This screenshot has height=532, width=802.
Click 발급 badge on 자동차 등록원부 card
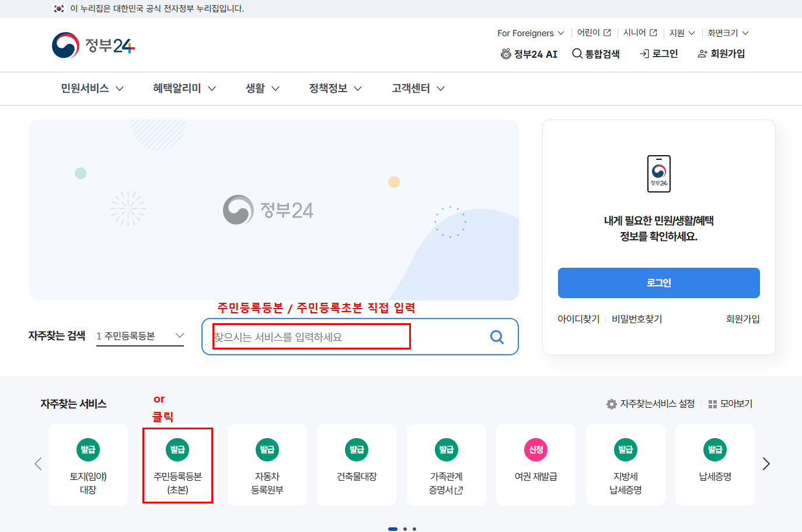pos(267,450)
